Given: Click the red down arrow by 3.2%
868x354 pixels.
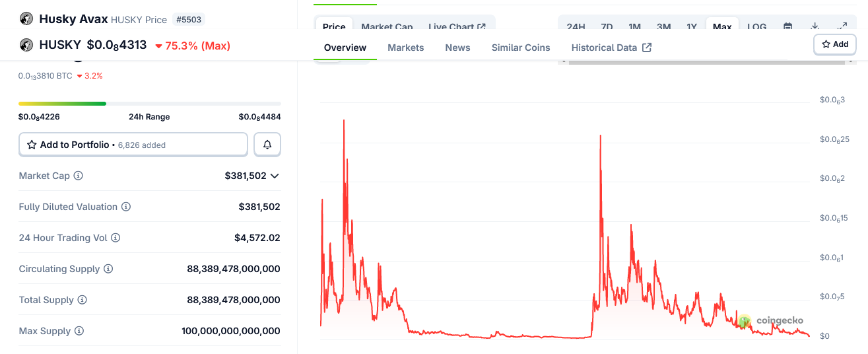Looking at the screenshot, I should click(79, 77).
